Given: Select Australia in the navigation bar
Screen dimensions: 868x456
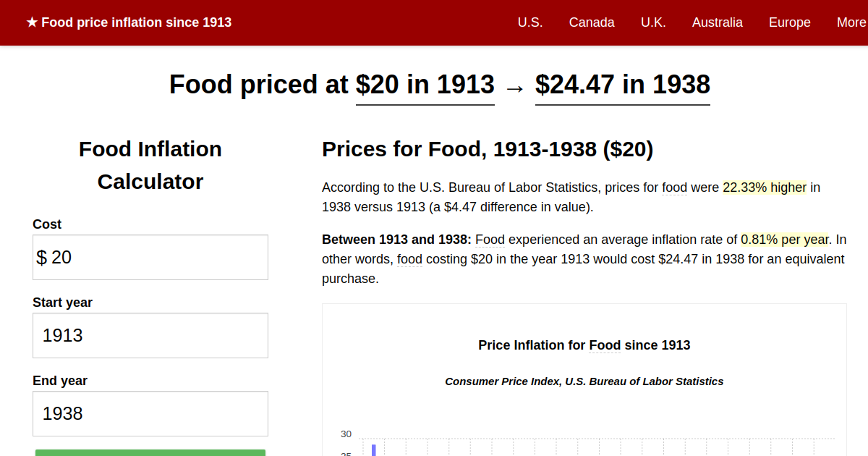Looking at the screenshot, I should pyautogui.click(x=718, y=22).
